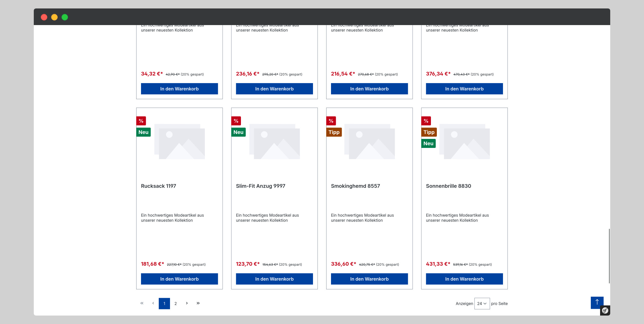Click the 'Anzeigen' label

tap(464, 303)
